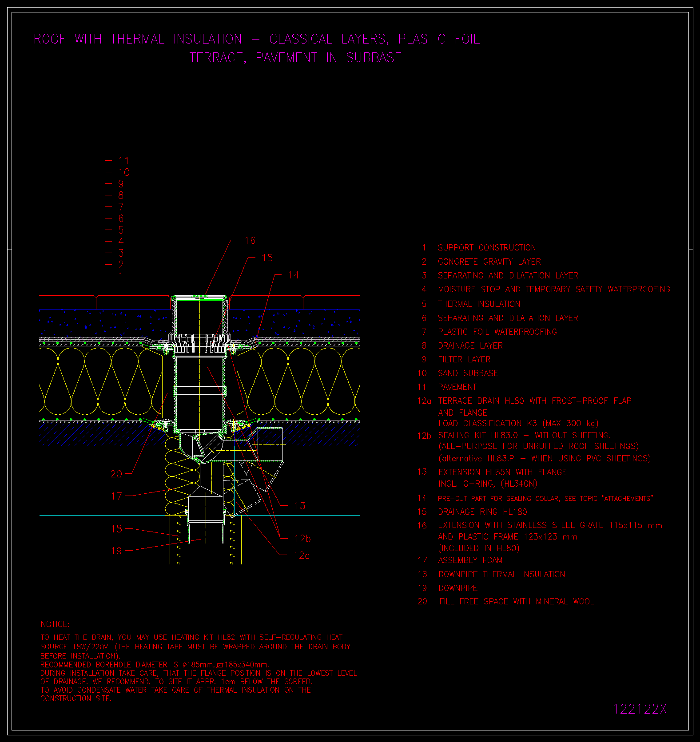This screenshot has width=700, height=742.
Task: Click callout label '17' in drawing
Action: pyautogui.click(x=116, y=496)
